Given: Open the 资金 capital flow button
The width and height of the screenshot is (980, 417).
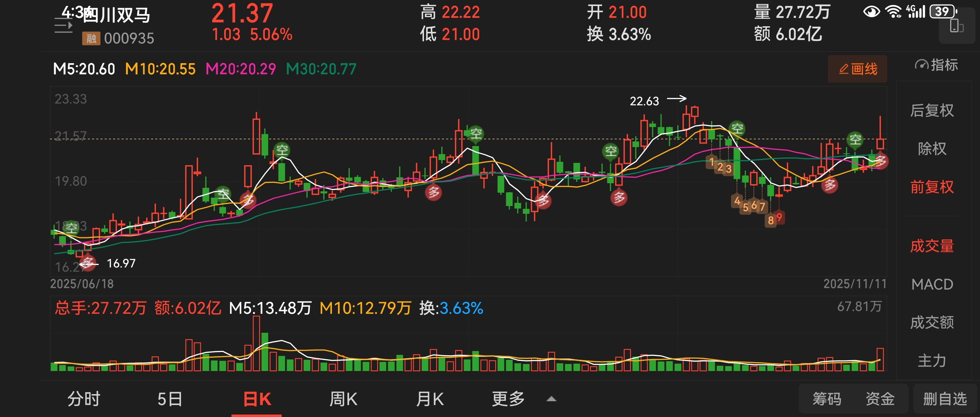Looking at the screenshot, I should [880, 399].
